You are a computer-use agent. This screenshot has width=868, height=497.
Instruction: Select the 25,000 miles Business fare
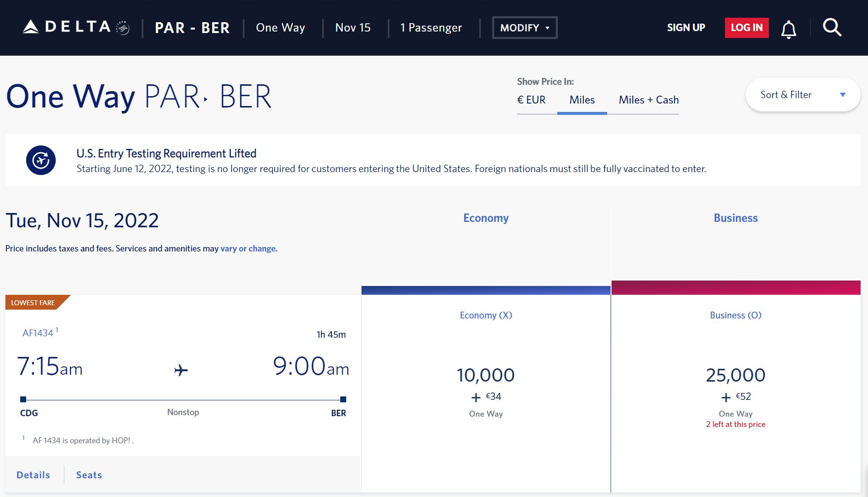pos(736,375)
